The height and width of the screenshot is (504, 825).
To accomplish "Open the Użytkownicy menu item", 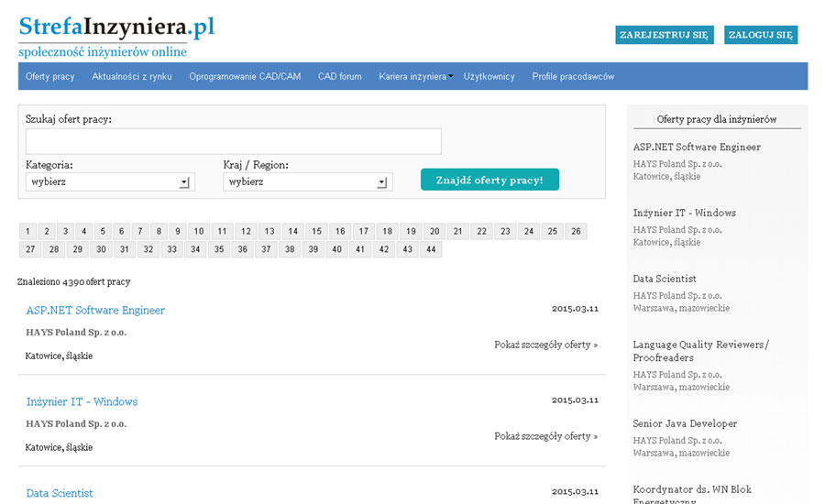I will coord(489,76).
